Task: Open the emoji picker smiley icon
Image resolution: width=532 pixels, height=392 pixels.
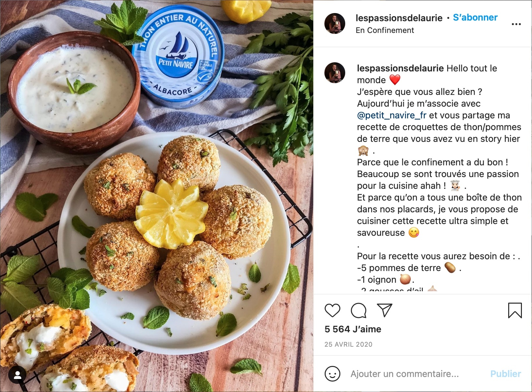Action: [332, 374]
